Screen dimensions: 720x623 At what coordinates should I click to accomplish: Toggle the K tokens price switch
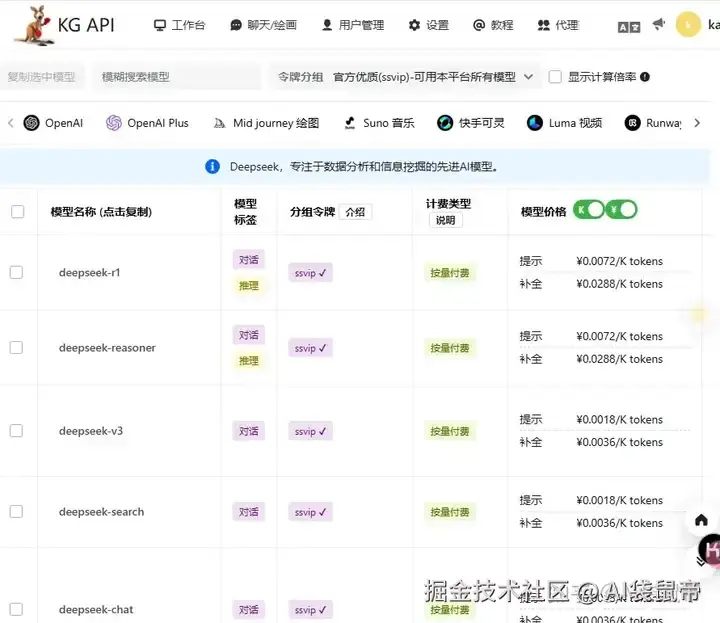coord(588,210)
